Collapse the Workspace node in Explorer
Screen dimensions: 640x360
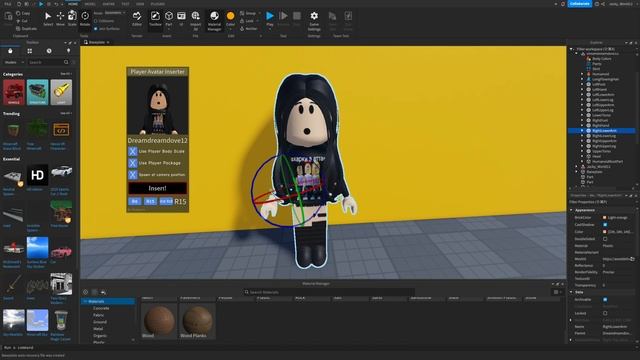pyautogui.click(x=572, y=49)
